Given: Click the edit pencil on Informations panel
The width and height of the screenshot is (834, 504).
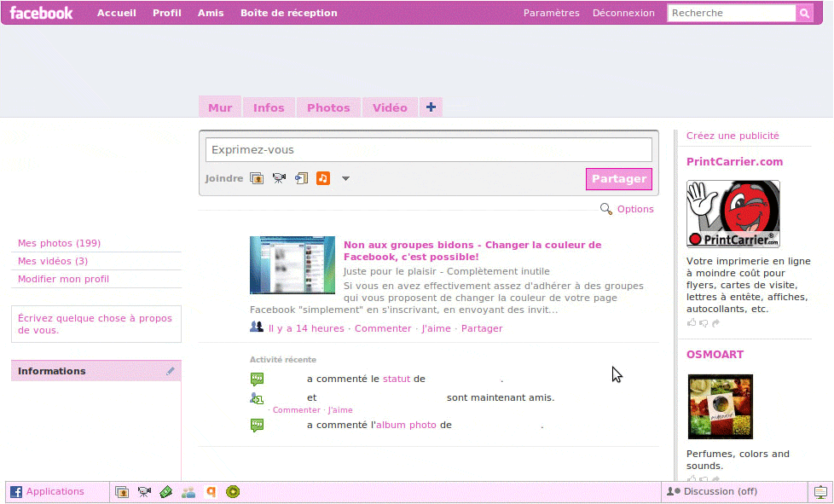Looking at the screenshot, I should 171,370.
